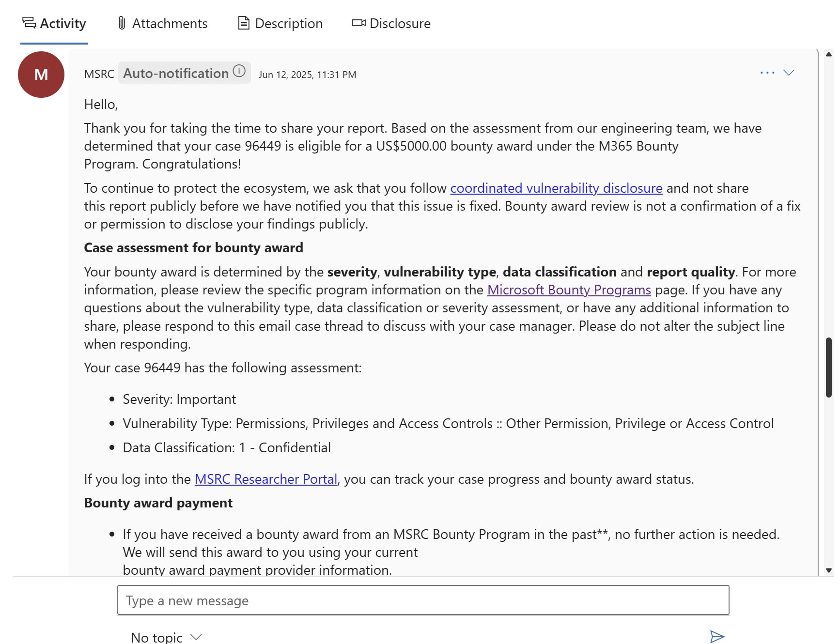Click the Case assessment for bounty award heading
This screenshot has height=644, width=840.
tap(194, 247)
